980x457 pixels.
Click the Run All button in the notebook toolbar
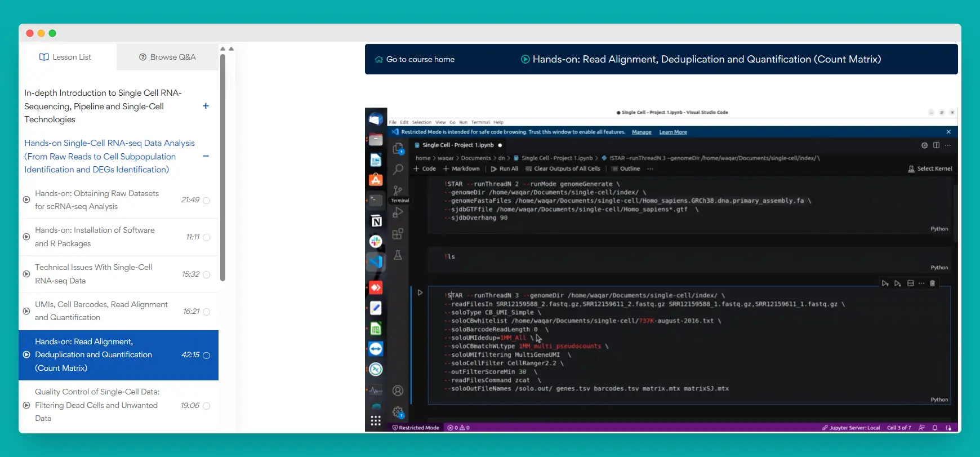(x=504, y=168)
